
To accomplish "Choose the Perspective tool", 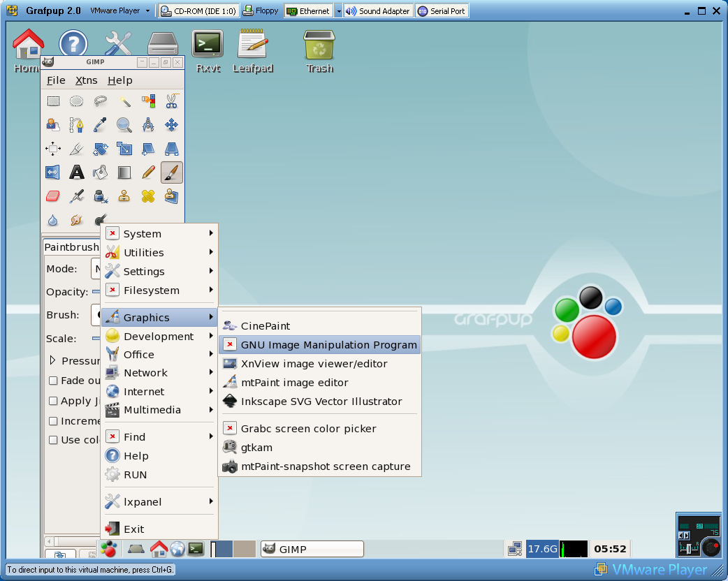I will point(172,149).
